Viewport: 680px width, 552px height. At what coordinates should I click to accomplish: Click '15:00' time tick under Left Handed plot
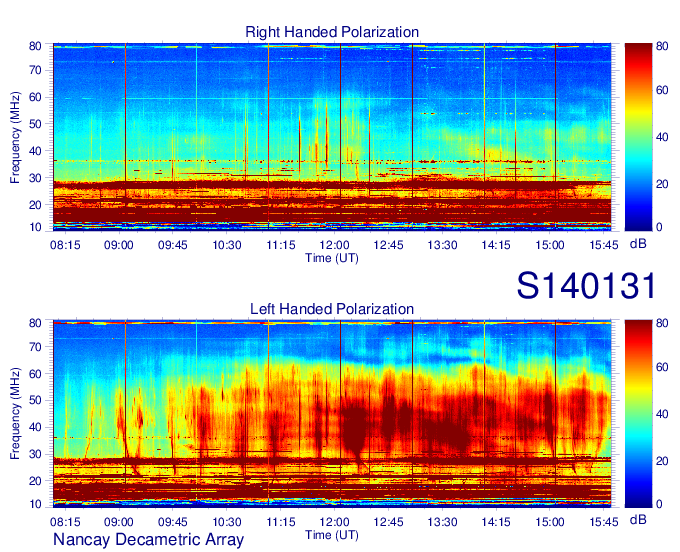click(550, 522)
